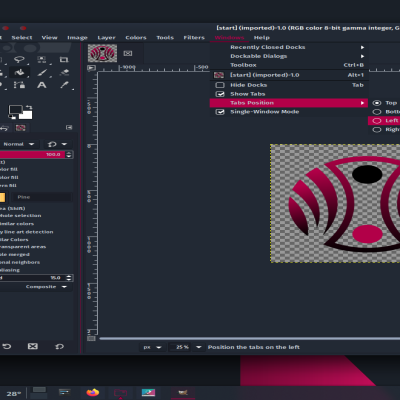The image size is (400, 400).
Task: Open the Layer menu
Action: pyautogui.click(x=106, y=38)
